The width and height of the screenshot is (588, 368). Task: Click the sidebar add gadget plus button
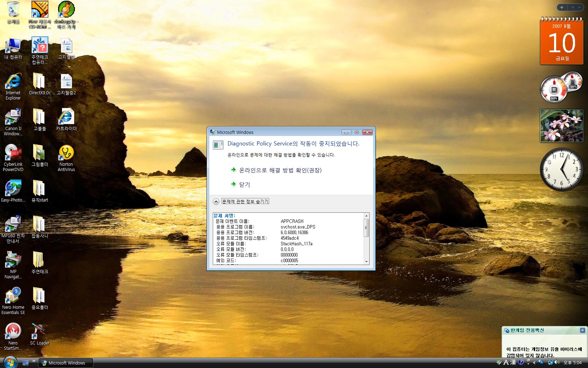[x=562, y=7]
